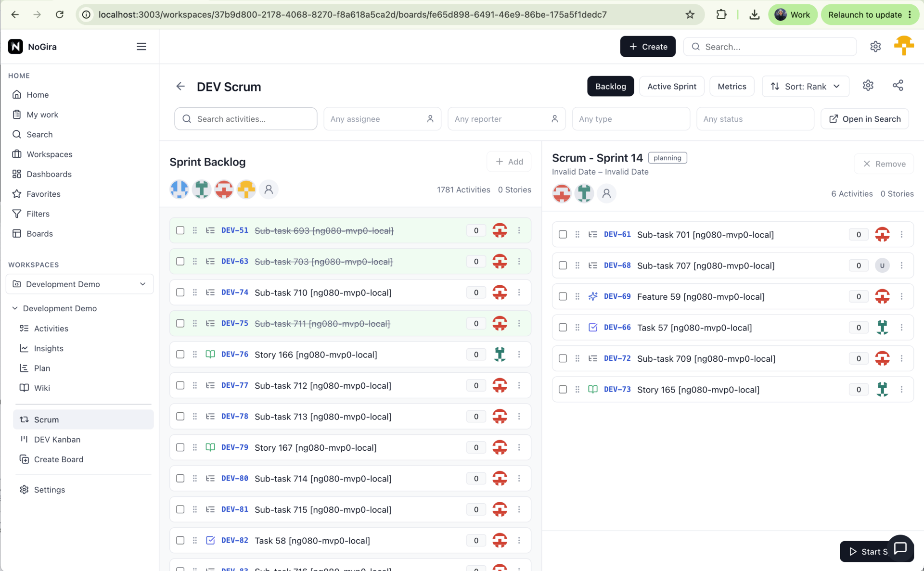Toggle the sidebar hamburger menu
924x571 pixels.
141,47
